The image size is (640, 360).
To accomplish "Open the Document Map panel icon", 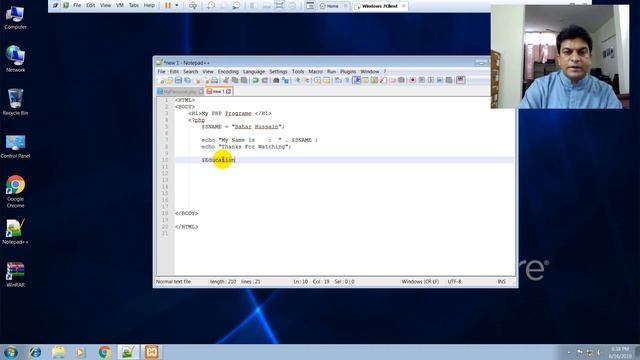I will click(x=374, y=80).
